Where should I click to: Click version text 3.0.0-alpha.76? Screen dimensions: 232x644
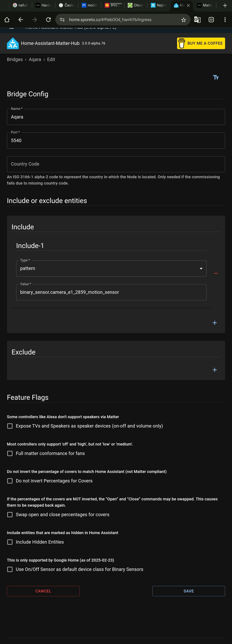(x=93, y=43)
